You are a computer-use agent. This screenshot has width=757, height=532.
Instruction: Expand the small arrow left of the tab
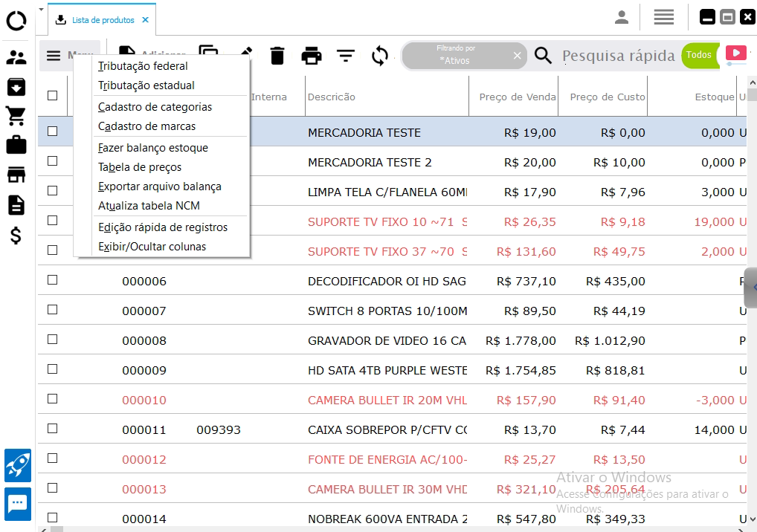click(x=41, y=10)
